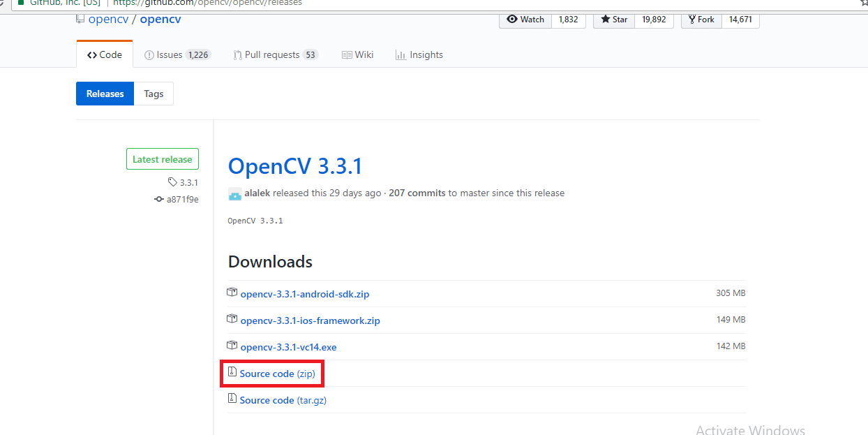Click zip file icon beside Source code (zip)

click(x=232, y=373)
